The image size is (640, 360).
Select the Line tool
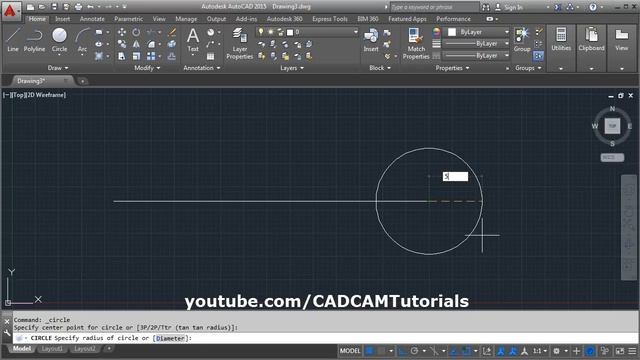[13, 40]
